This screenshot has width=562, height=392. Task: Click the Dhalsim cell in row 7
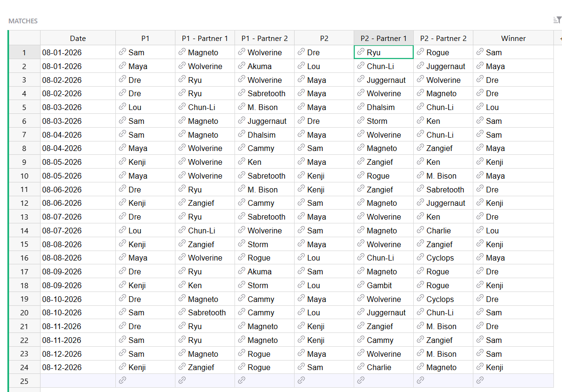265,135
